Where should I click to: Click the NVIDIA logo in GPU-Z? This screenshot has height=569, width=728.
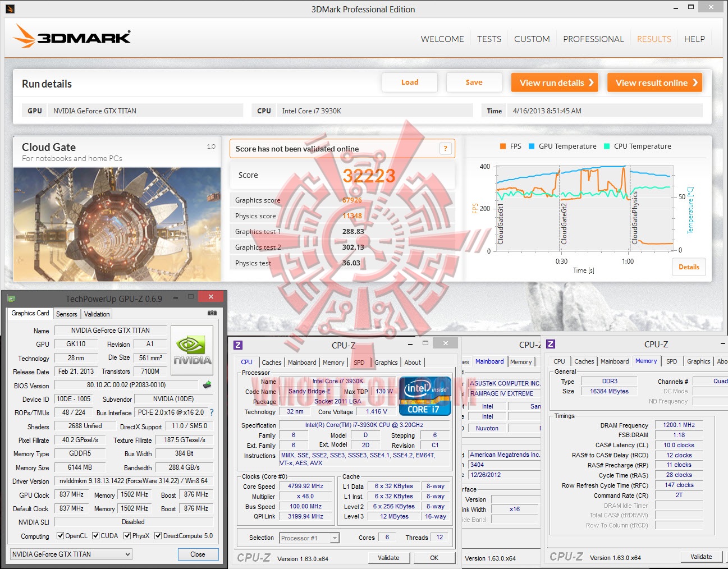click(x=192, y=351)
